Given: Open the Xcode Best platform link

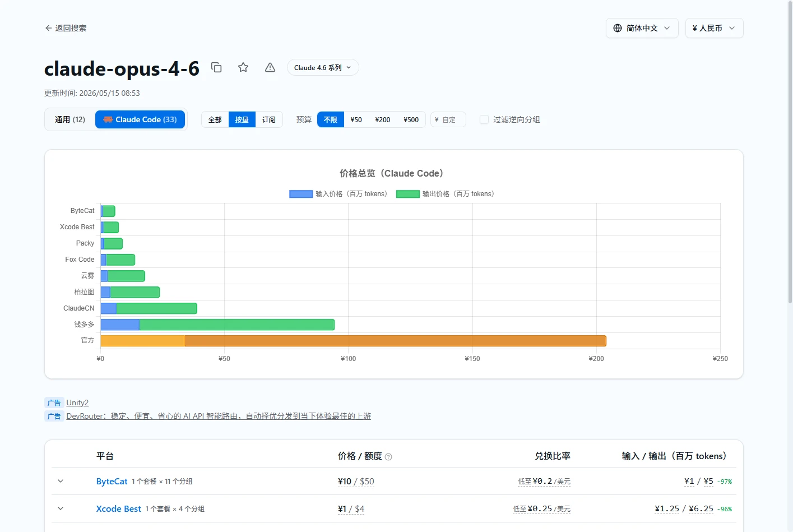Looking at the screenshot, I should tap(119, 508).
